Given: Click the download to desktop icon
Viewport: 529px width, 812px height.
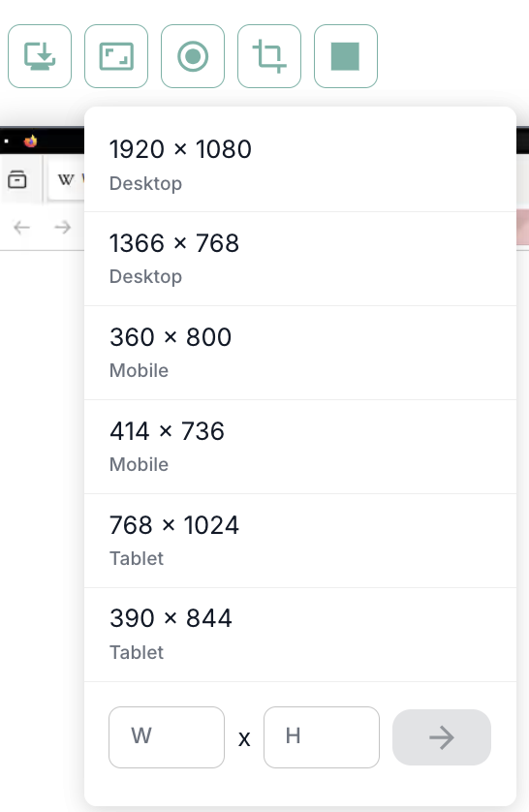Looking at the screenshot, I should pos(40,56).
